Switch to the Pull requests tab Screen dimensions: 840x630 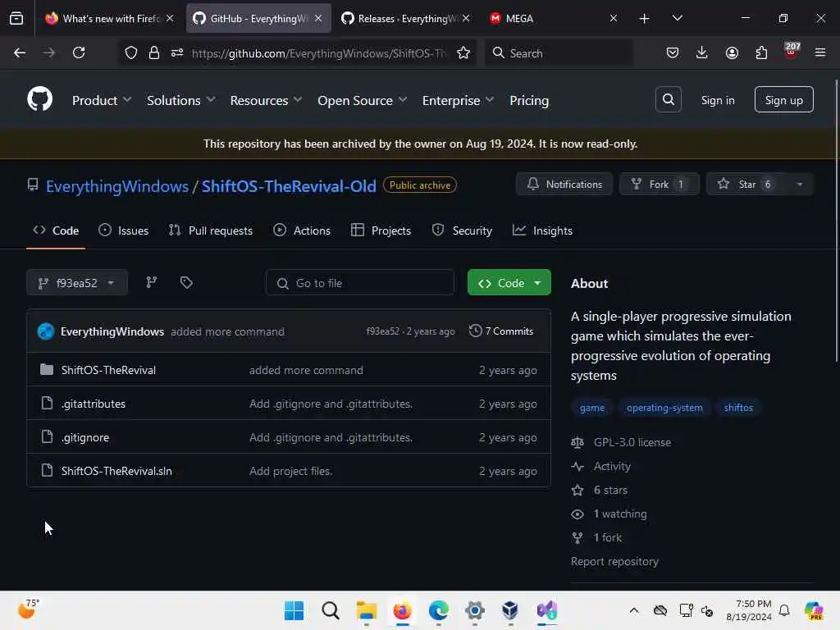(211, 231)
